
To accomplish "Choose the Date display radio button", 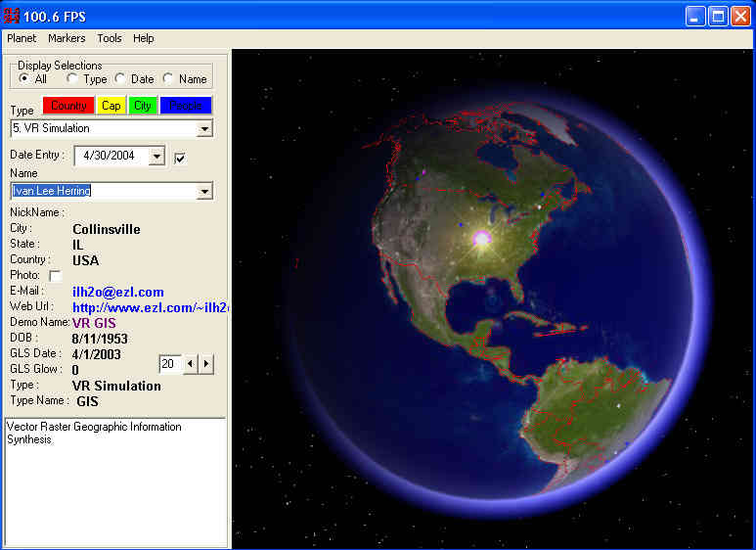I will (x=120, y=79).
